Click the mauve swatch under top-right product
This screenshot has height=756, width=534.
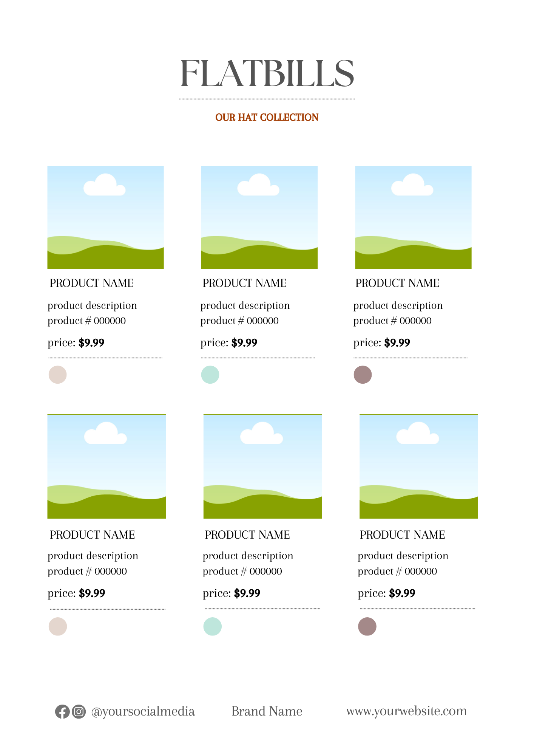[363, 375]
